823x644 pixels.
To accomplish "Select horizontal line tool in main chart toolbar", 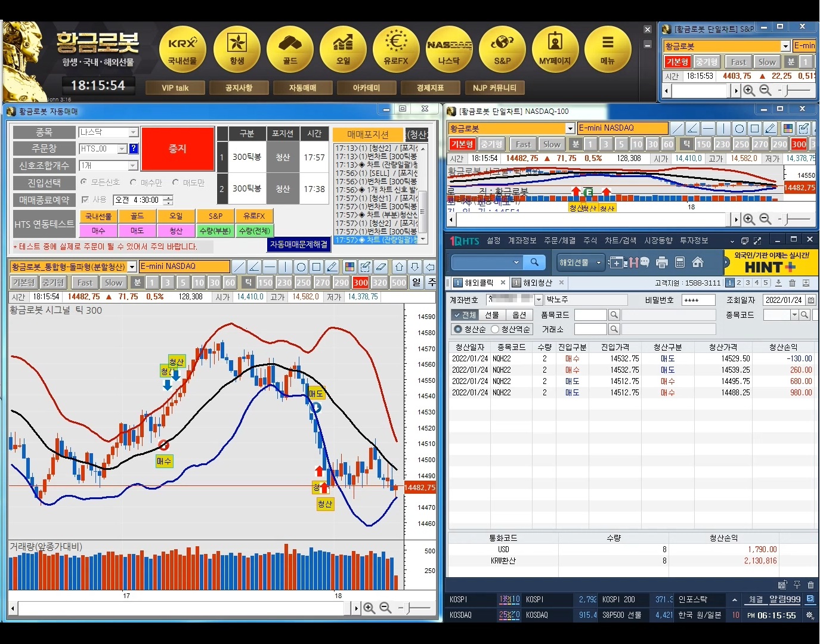I will click(270, 267).
